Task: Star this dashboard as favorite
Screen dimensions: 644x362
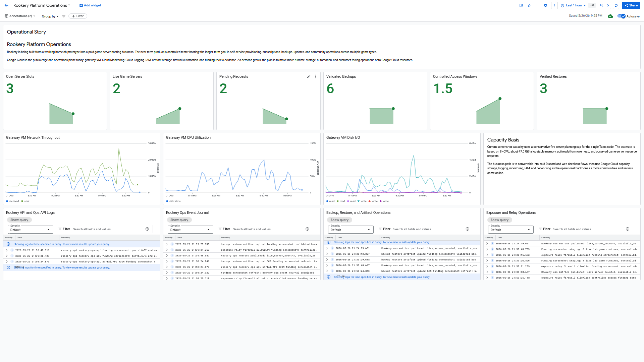Action: point(529,5)
